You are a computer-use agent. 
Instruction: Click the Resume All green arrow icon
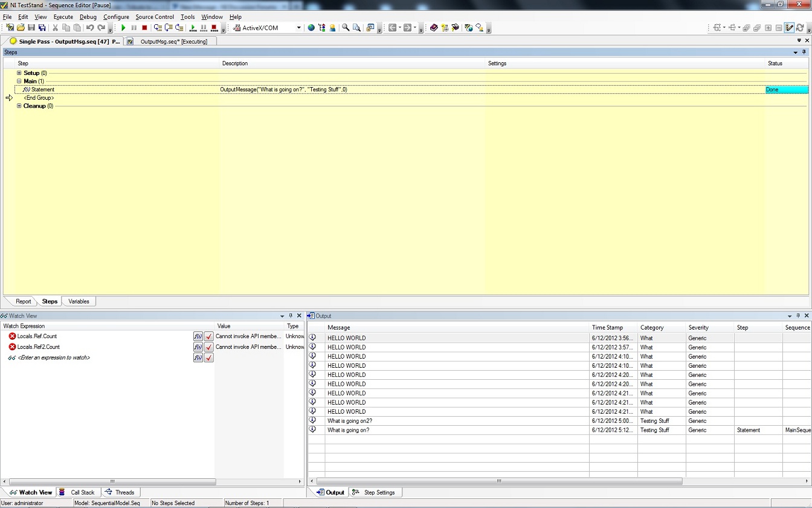point(193,28)
